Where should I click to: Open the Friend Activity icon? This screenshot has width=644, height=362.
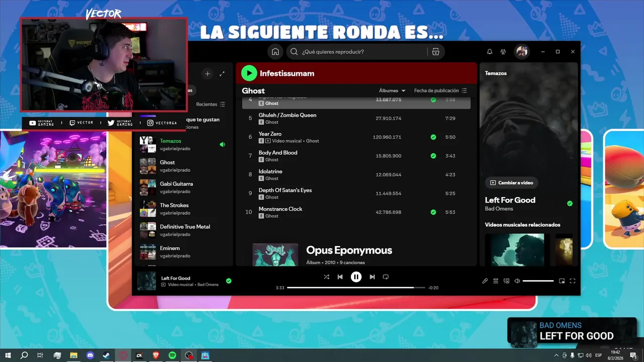coord(503,52)
